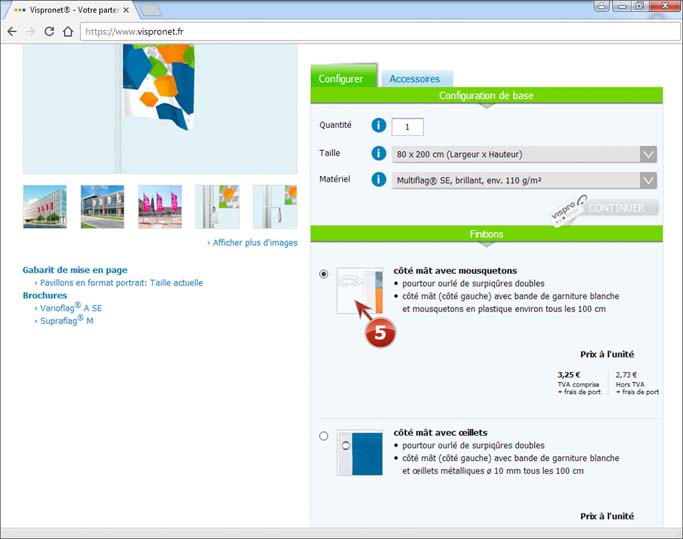Open second thumbnail showing glass building
The width and height of the screenshot is (683, 539).
[x=102, y=207]
